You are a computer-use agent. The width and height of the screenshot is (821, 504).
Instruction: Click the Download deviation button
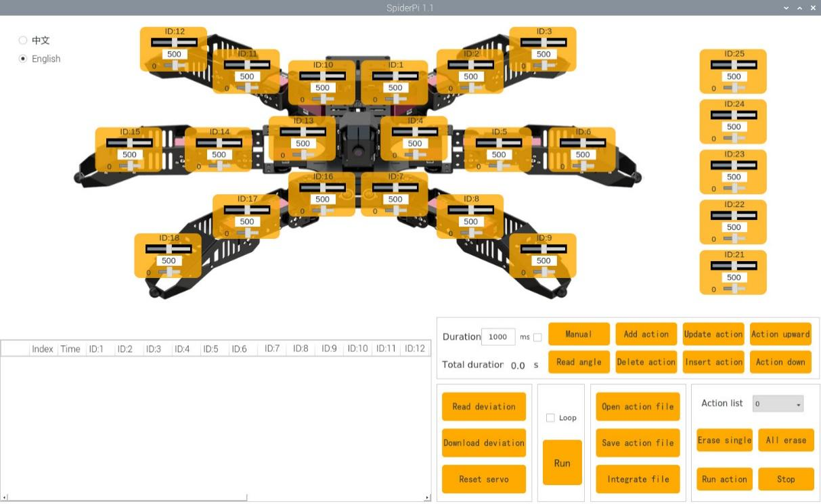pos(484,443)
